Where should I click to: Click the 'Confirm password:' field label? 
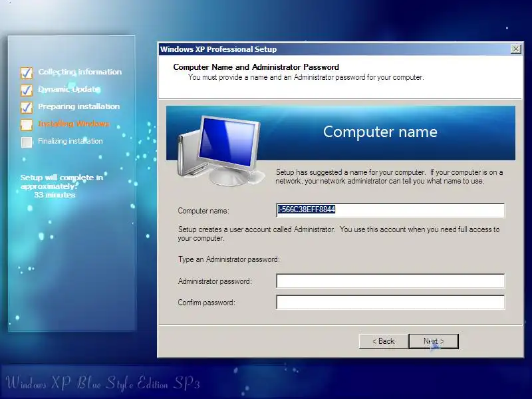pos(207,303)
